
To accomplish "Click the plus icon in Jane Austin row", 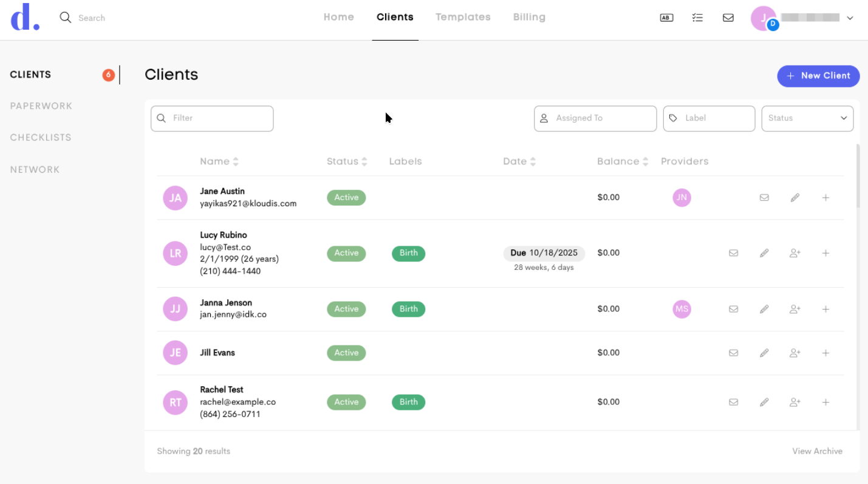I will tap(825, 198).
